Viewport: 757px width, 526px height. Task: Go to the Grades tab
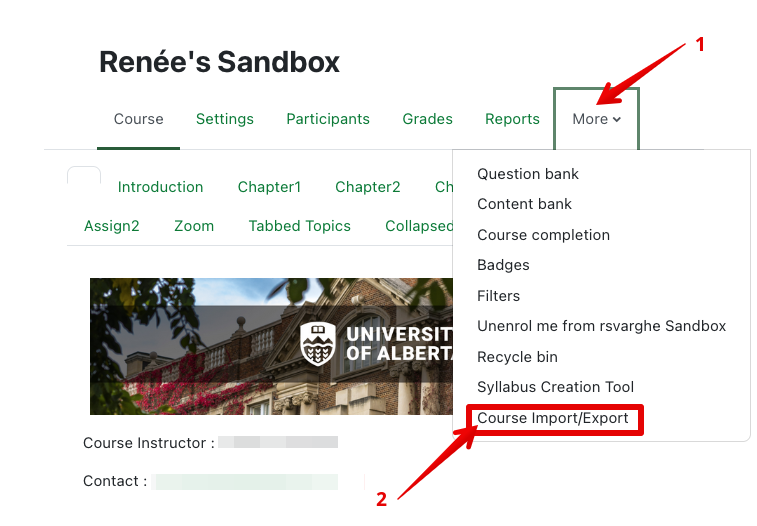pyautogui.click(x=427, y=119)
